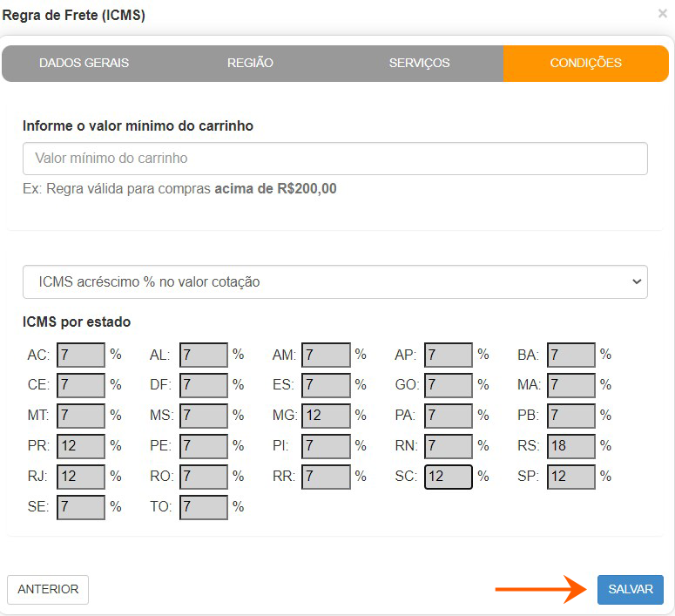
Task: Go to the Serviços tab
Action: 419,63
